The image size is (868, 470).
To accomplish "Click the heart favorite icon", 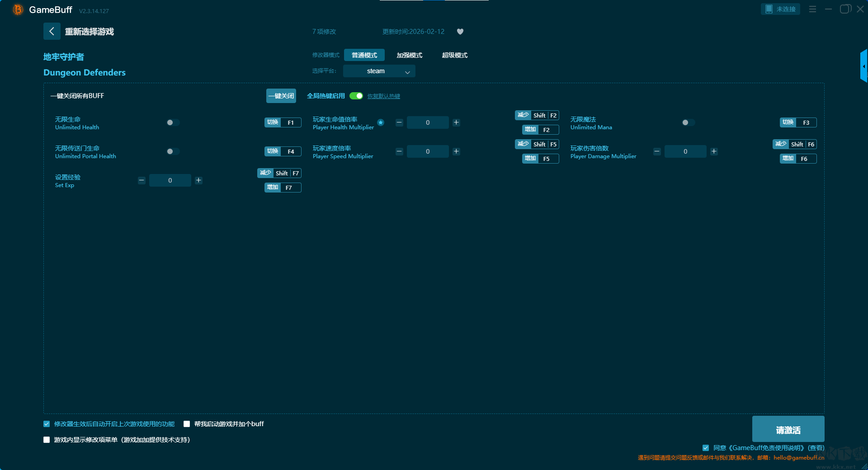I will click(460, 32).
